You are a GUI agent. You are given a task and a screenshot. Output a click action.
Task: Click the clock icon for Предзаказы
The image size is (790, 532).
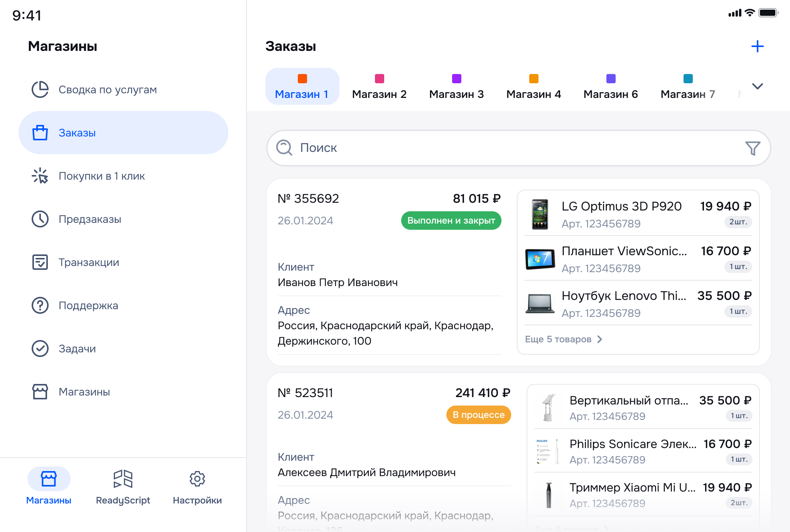[x=40, y=219]
